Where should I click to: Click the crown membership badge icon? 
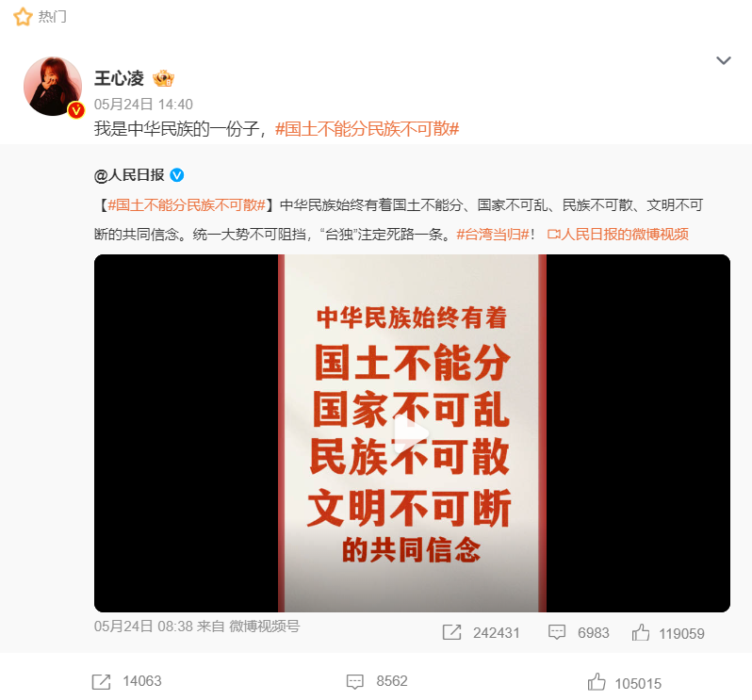click(163, 78)
